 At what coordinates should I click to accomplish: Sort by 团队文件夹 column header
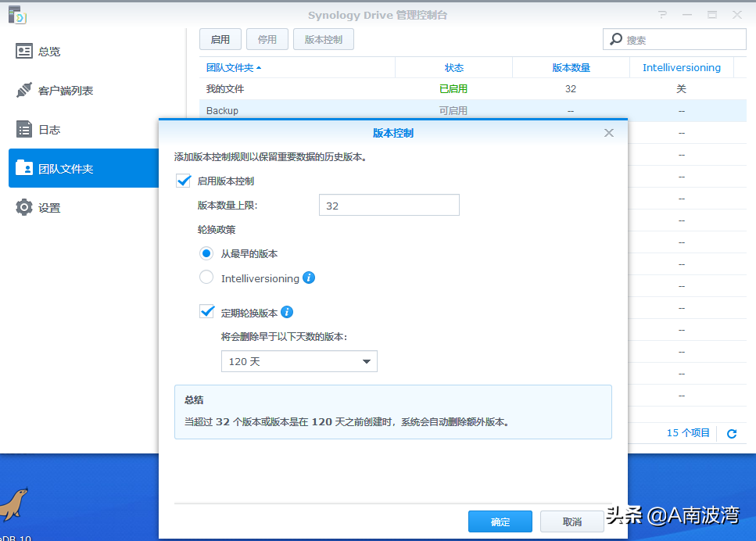297,67
